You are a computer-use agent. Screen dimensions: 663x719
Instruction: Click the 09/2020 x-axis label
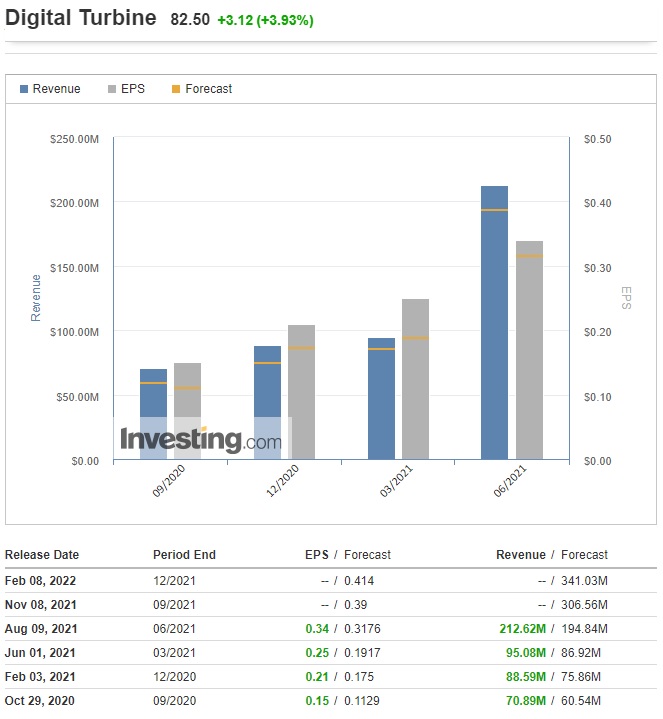click(x=169, y=480)
